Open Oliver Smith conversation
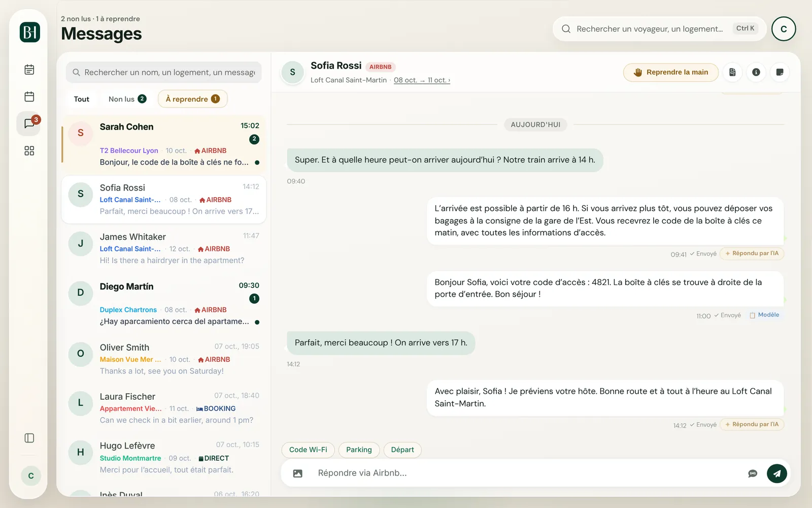This screenshot has height=508, width=812. pyautogui.click(x=164, y=359)
